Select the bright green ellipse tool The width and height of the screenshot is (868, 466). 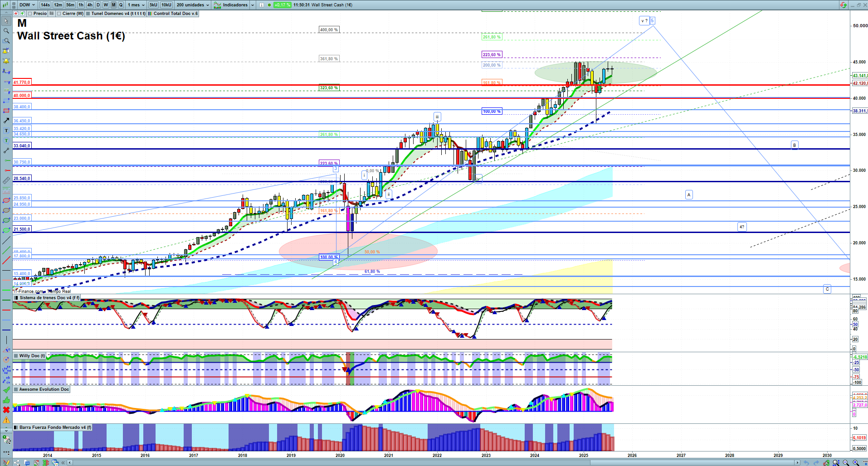click(x=6, y=230)
